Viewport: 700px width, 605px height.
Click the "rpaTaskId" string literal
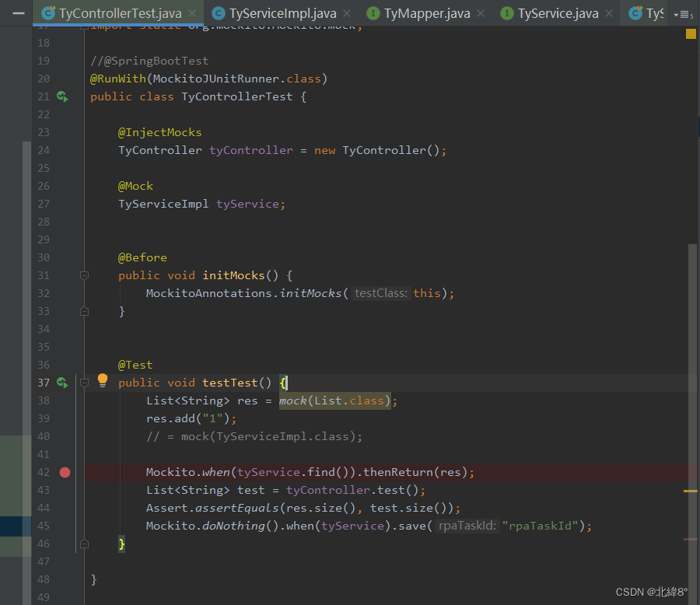pos(541,526)
